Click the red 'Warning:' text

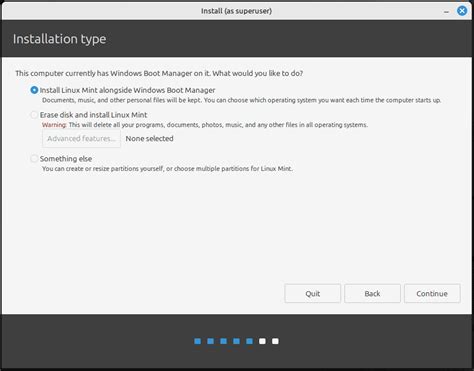[x=54, y=125]
